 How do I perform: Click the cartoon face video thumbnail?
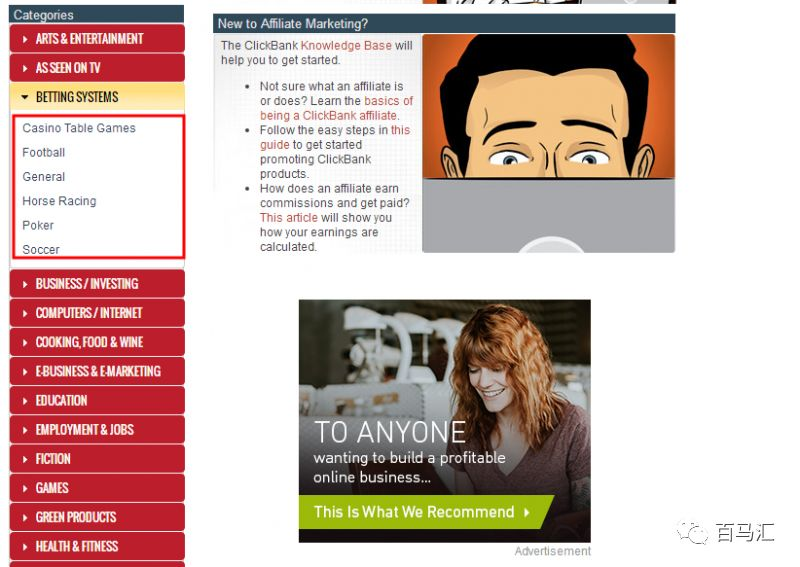pos(548,143)
